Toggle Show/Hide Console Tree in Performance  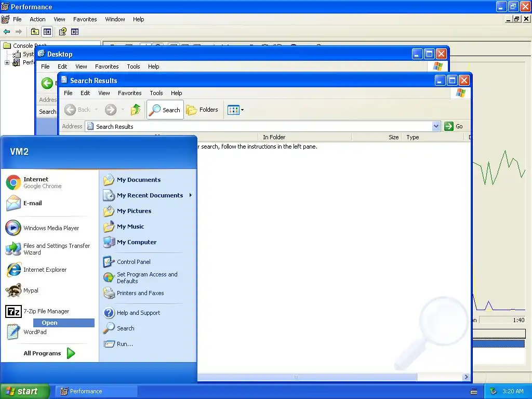pos(47,32)
